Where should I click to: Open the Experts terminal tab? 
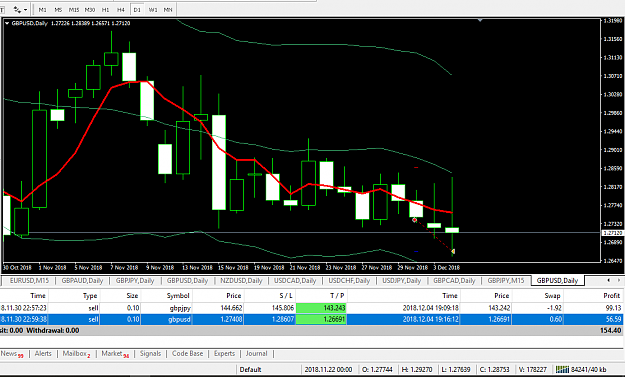click(224, 354)
